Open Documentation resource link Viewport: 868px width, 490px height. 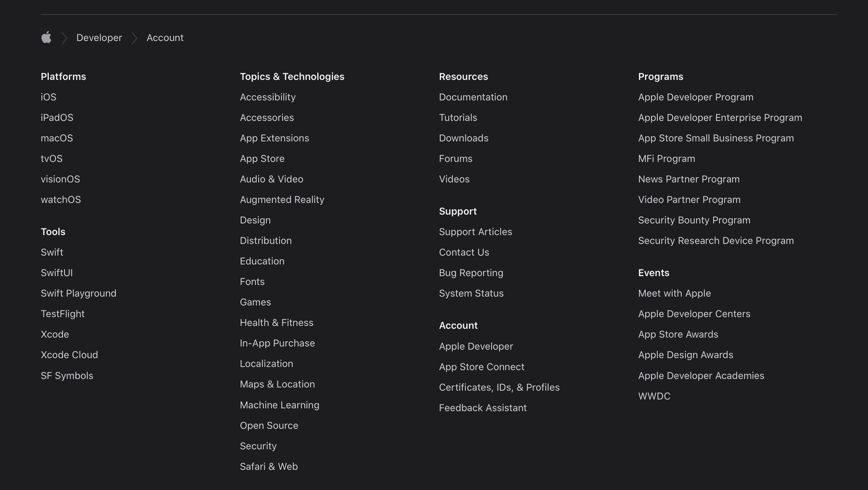(473, 97)
